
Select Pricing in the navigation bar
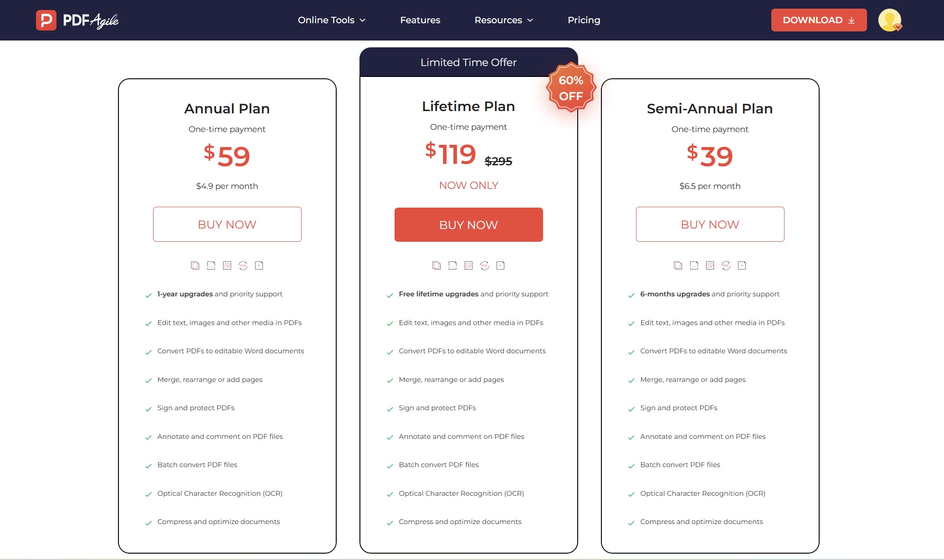[584, 20]
